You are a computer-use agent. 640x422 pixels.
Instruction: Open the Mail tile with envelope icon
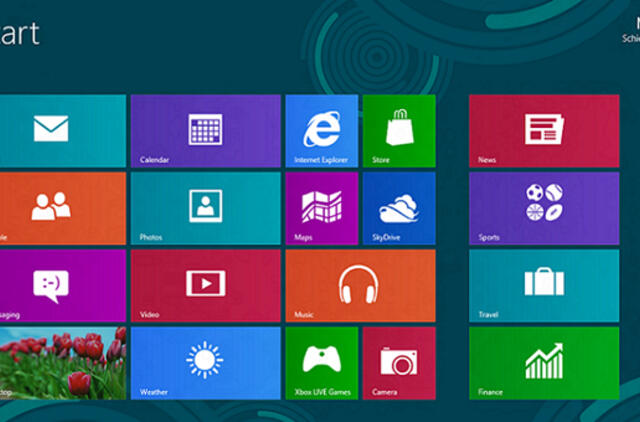[x=63, y=131]
